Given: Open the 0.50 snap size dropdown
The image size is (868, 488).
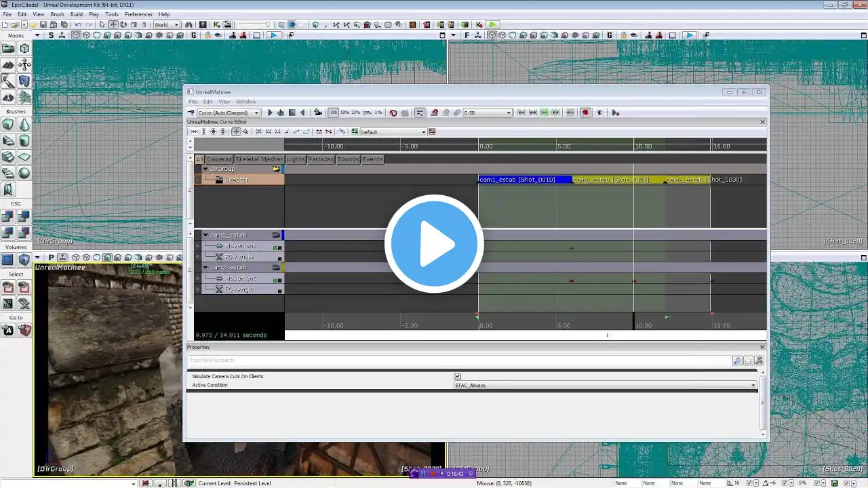Looking at the screenshot, I should click(487, 113).
